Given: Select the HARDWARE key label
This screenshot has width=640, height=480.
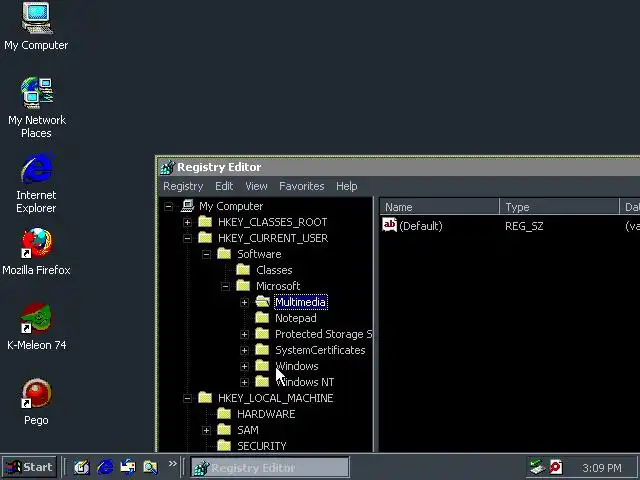Looking at the screenshot, I should pos(266,414).
